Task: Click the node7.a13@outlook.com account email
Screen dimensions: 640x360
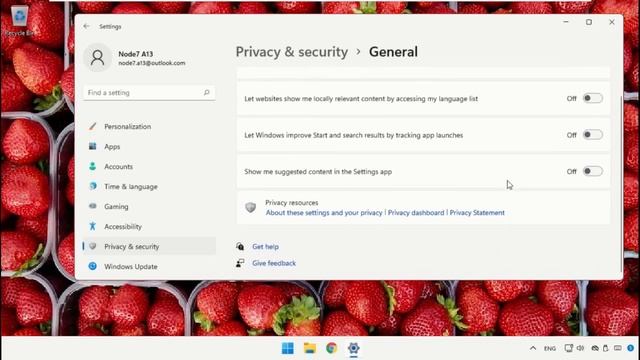Action: pyautogui.click(x=152, y=63)
